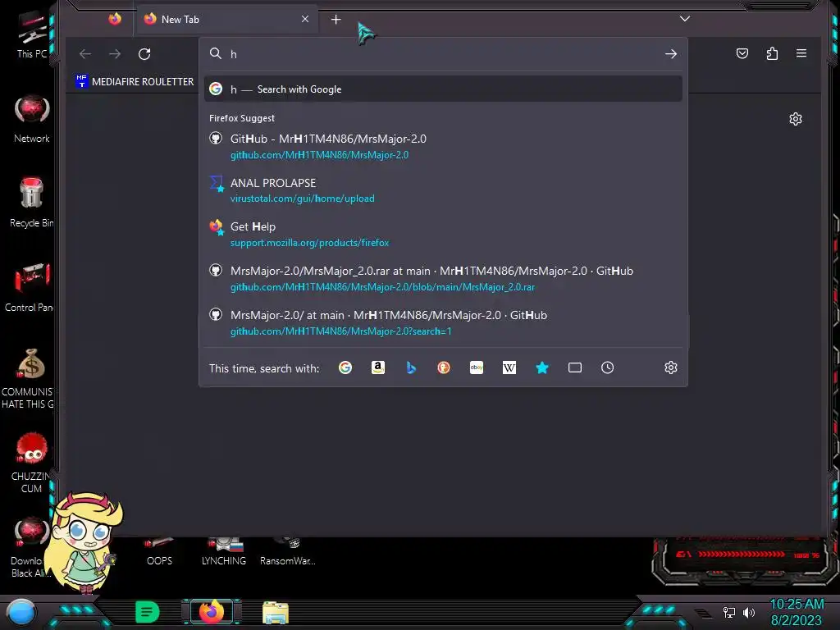Search this time with eBay icon
The width and height of the screenshot is (840, 630).
point(477,367)
